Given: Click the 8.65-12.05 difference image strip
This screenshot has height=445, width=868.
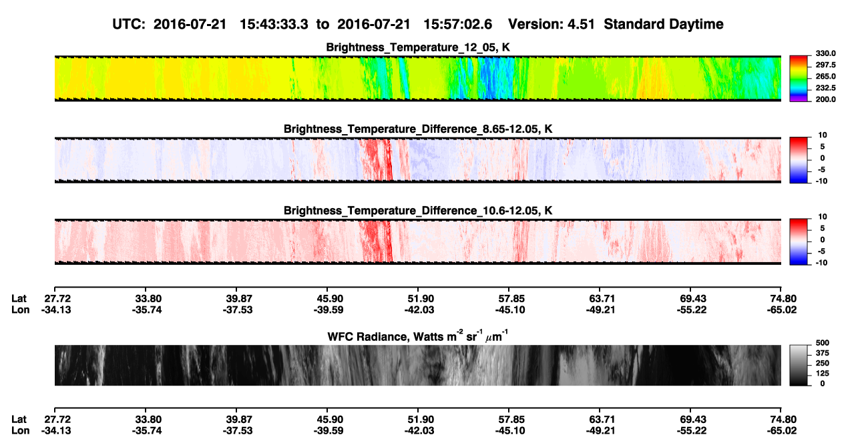Looking at the screenshot, I should tap(418, 160).
